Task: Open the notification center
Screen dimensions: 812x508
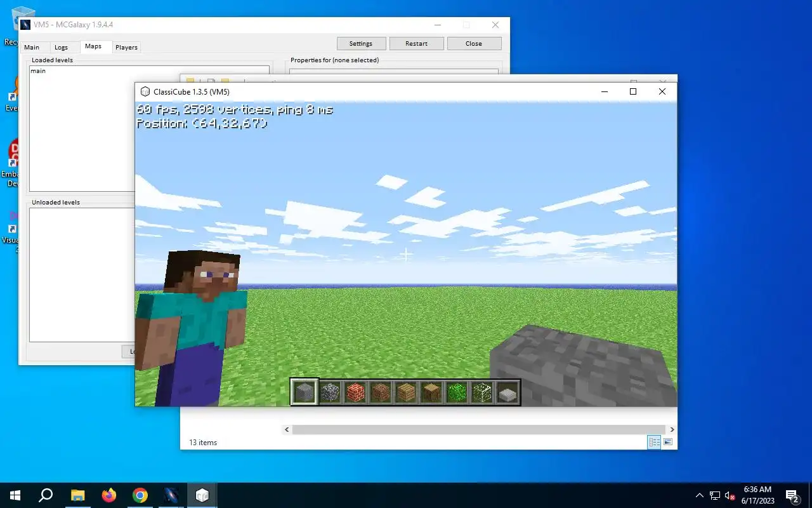Action: [792, 495]
